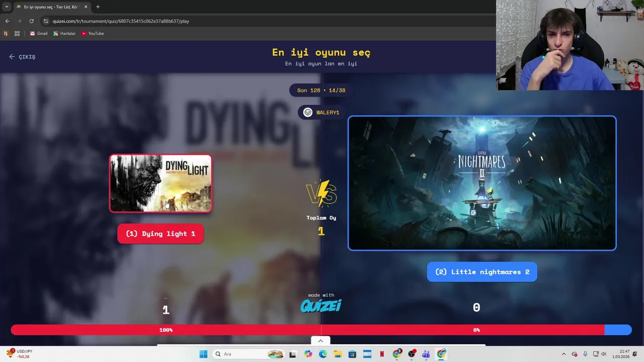The width and height of the screenshot is (644, 362).
Task: Open the Quizei logo link
Action: click(x=321, y=306)
